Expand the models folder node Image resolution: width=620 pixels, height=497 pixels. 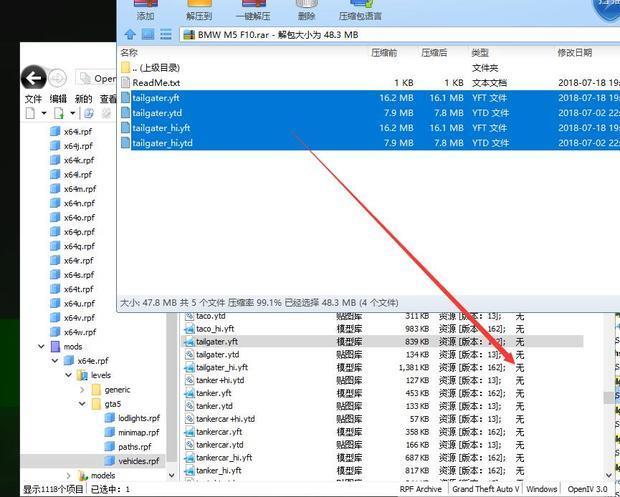tap(69, 476)
